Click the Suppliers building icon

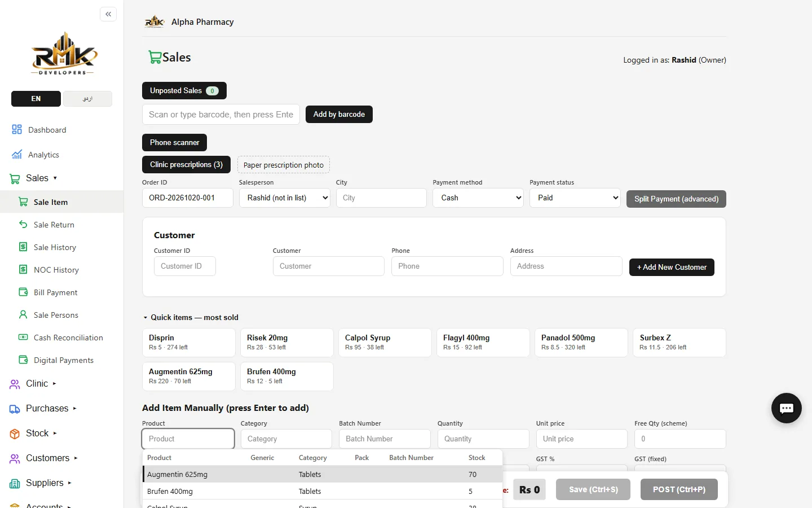pyautogui.click(x=15, y=483)
